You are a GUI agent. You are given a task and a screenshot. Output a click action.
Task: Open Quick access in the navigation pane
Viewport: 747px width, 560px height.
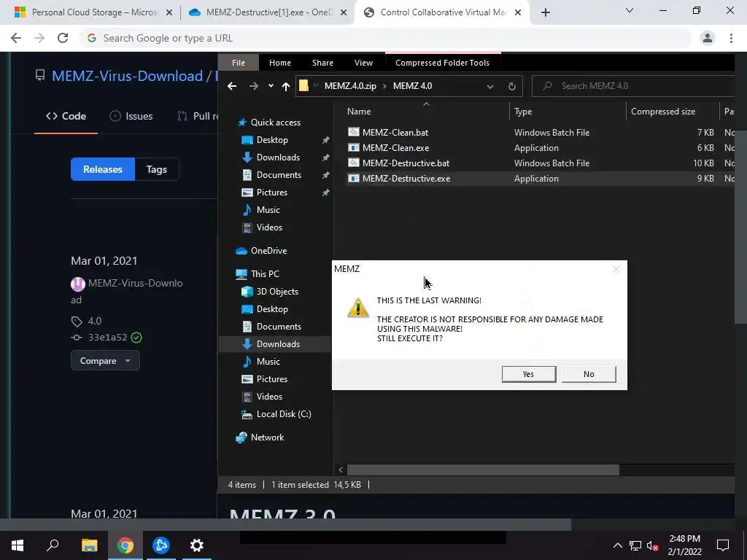click(275, 122)
